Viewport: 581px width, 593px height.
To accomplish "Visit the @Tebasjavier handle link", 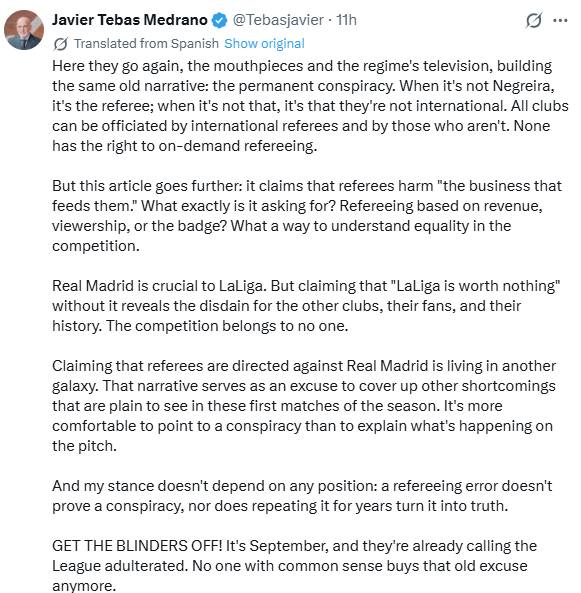I will click(278, 20).
